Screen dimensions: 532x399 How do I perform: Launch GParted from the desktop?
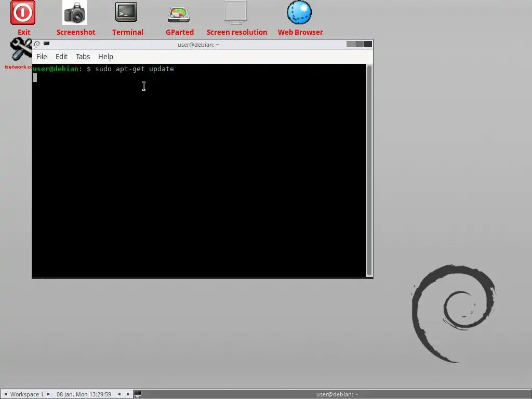[x=179, y=14]
